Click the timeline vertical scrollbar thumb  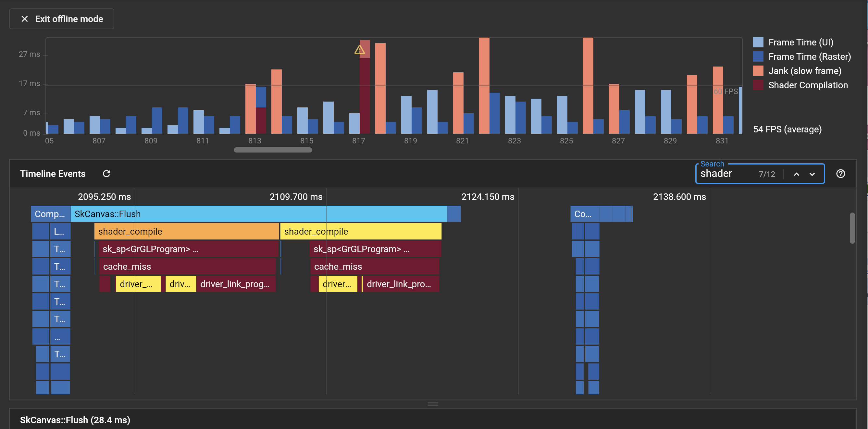tap(852, 228)
